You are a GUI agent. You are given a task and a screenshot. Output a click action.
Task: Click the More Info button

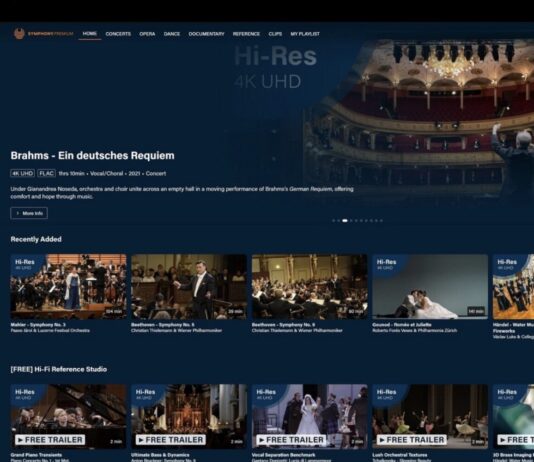point(29,213)
